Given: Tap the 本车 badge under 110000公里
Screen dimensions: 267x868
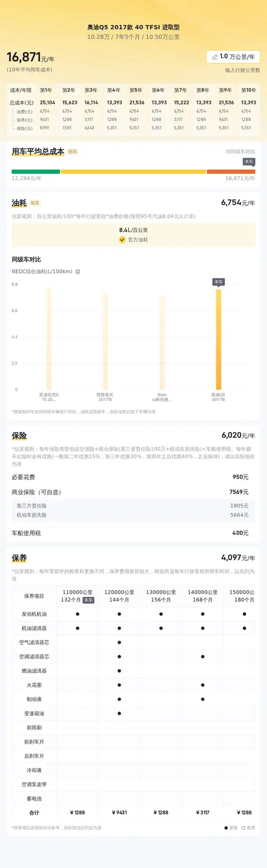Looking at the screenshot, I should coord(88,600).
